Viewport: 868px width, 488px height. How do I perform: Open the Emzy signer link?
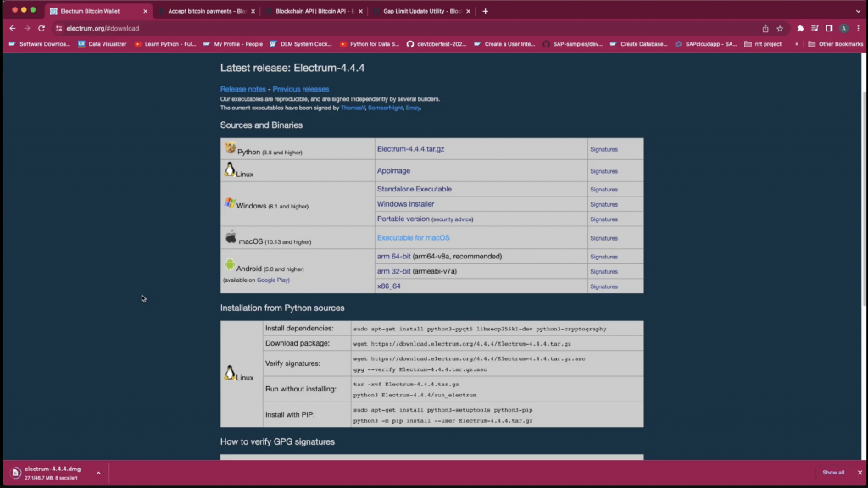click(413, 108)
